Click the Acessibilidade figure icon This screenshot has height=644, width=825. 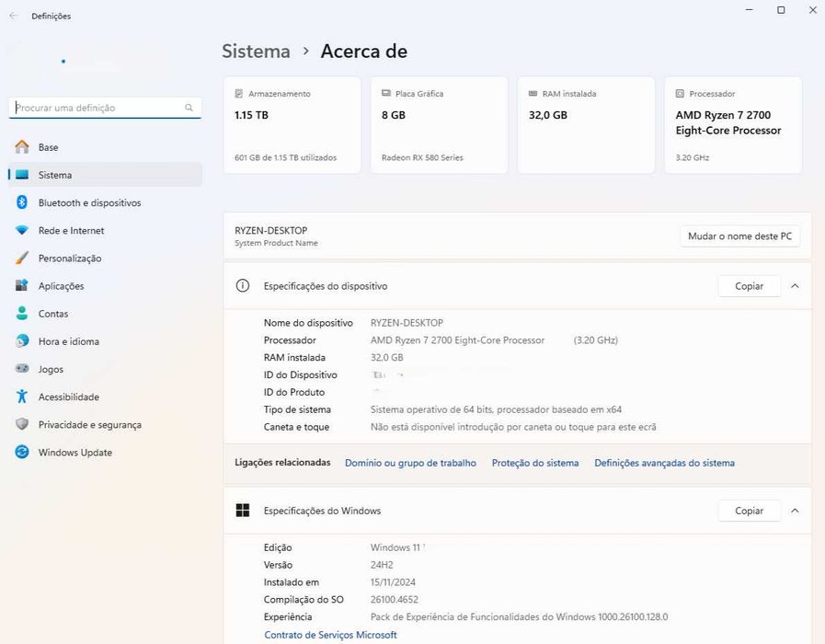pyautogui.click(x=22, y=397)
